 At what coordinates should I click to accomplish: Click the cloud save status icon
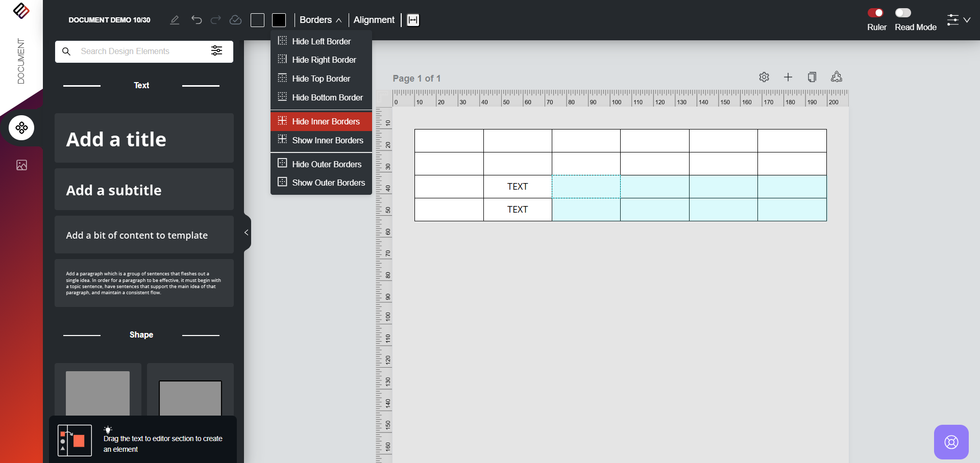click(235, 20)
